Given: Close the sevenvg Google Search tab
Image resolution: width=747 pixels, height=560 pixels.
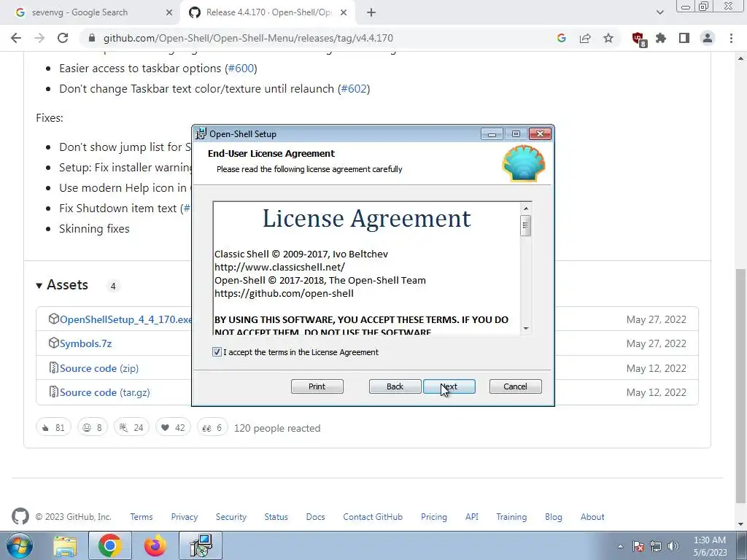Looking at the screenshot, I should click(169, 13).
